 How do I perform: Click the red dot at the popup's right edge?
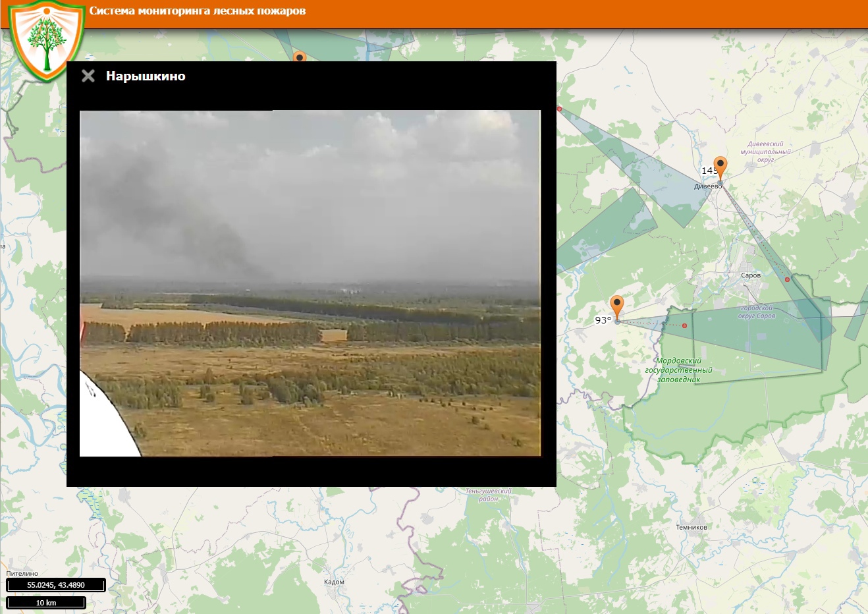[559, 109]
